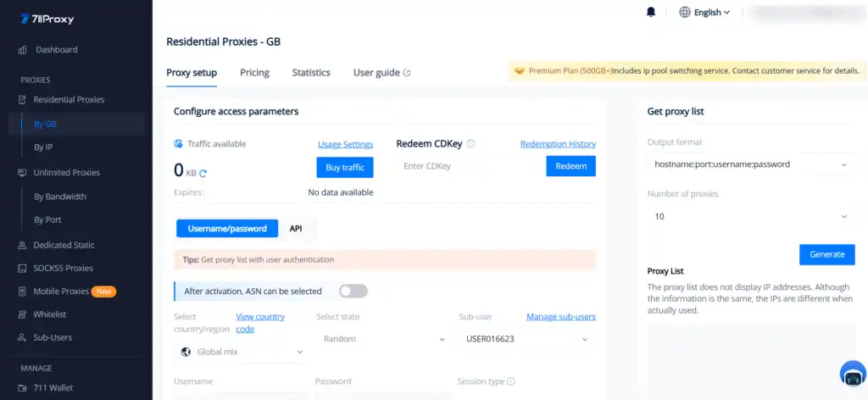Viewport: 868px width, 400px height.
Task: Refresh available traffic with circular arrow
Action: (203, 173)
